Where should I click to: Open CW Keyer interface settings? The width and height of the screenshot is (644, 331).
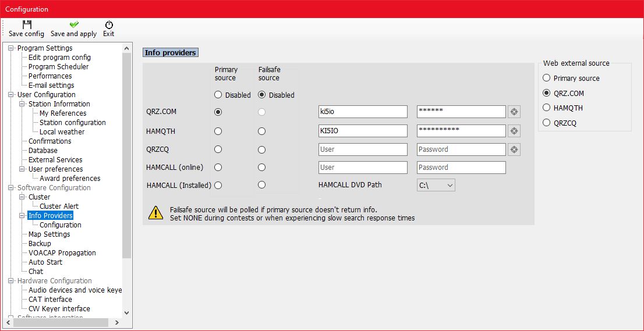click(59, 308)
